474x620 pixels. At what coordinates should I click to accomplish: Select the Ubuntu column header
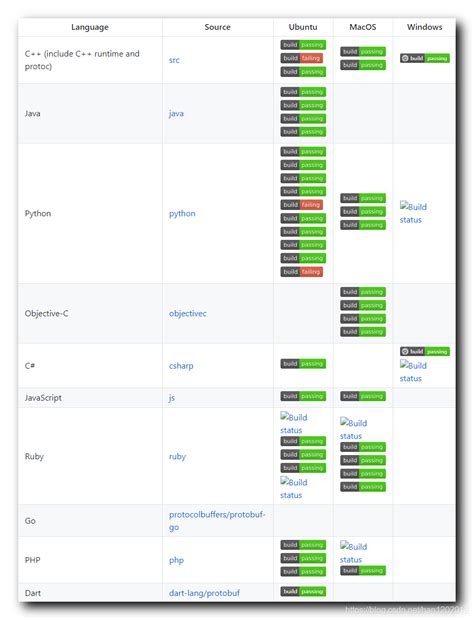tap(303, 27)
